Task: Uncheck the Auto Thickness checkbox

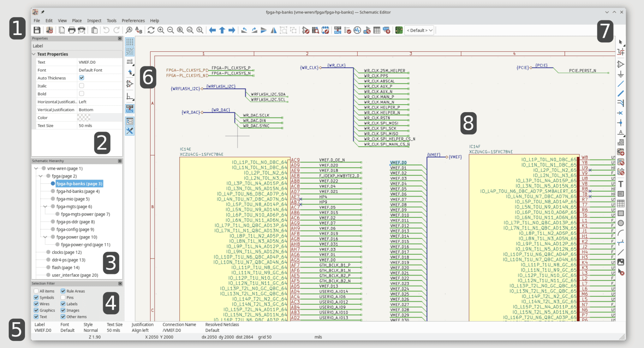Action: (x=81, y=78)
